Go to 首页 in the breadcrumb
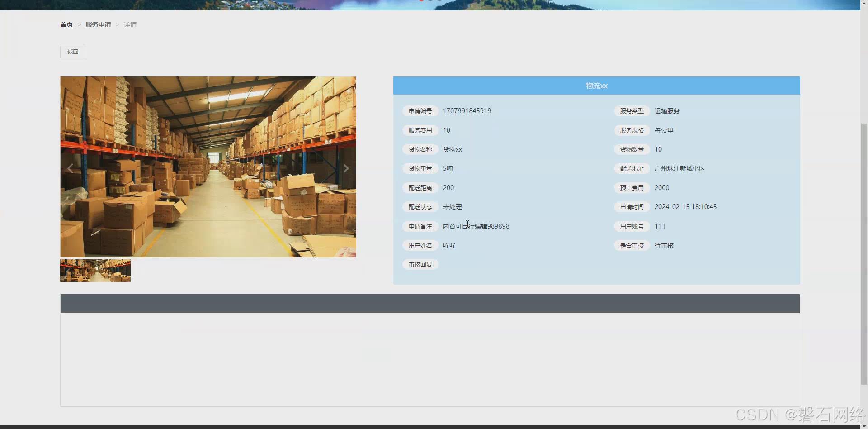Viewport: 868px width, 429px height. [66, 24]
